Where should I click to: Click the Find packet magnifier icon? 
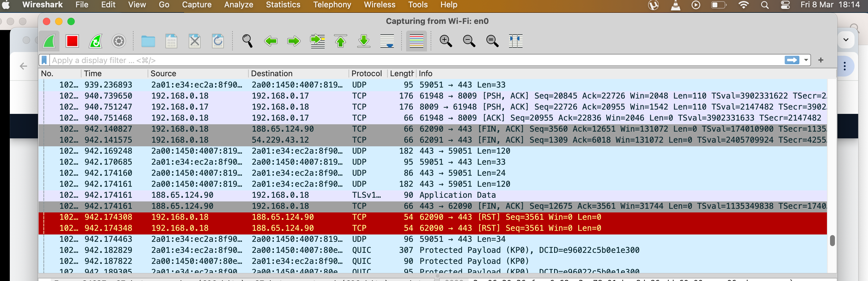pyautogui.click(x=247, y=41)
